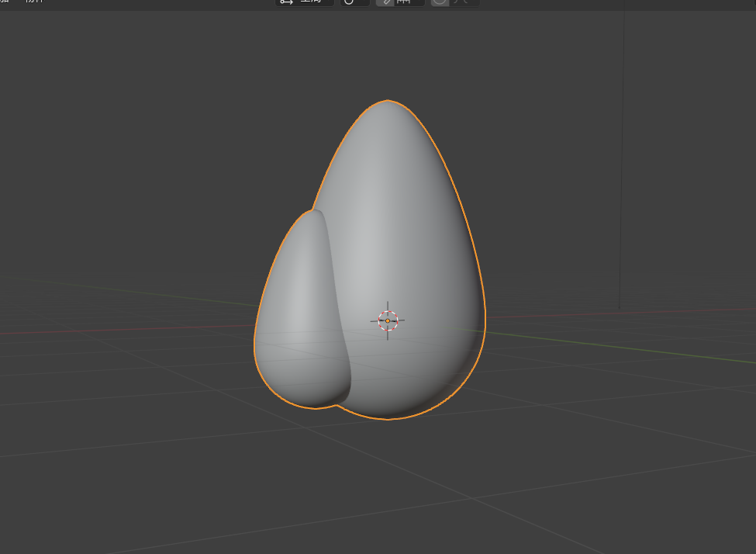Open the Object (物体) header menu
Viewport: 756px width, 554px height.
click(x=34, y=2)
